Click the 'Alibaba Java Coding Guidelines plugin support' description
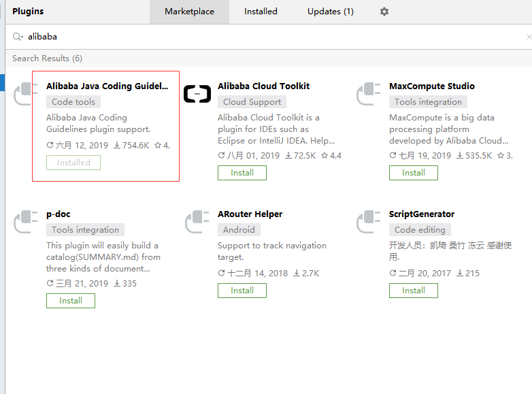Screen dimensions: 532x394 pos(98,124)
